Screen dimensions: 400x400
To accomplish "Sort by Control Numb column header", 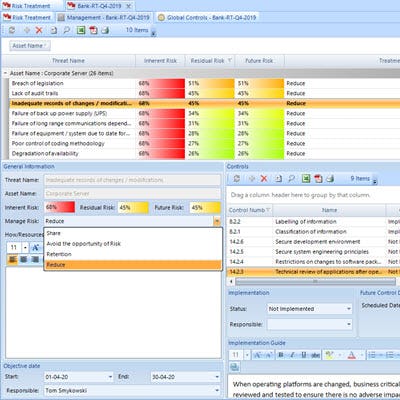I will 250,210.
